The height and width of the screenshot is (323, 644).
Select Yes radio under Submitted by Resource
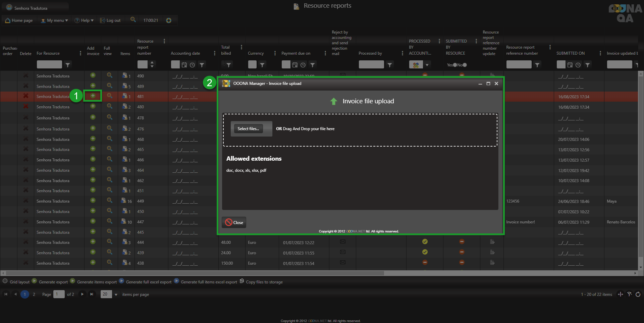click(455, 65)
